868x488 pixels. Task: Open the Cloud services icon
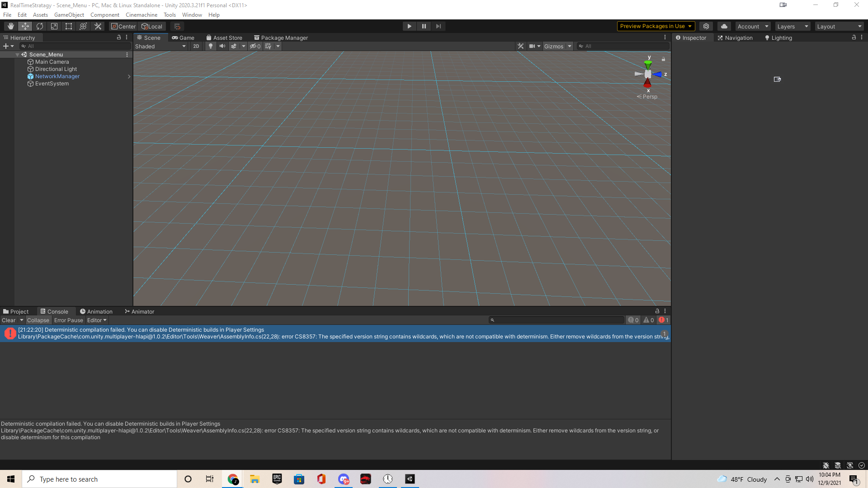pos(724,26)
